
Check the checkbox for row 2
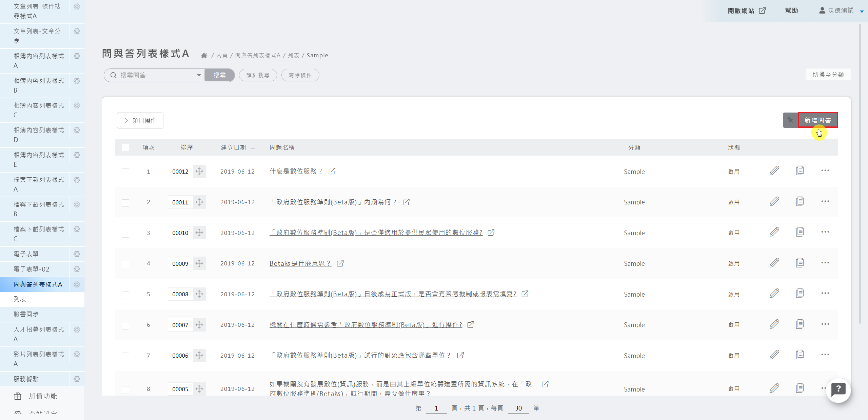click(x=125, y=203)
